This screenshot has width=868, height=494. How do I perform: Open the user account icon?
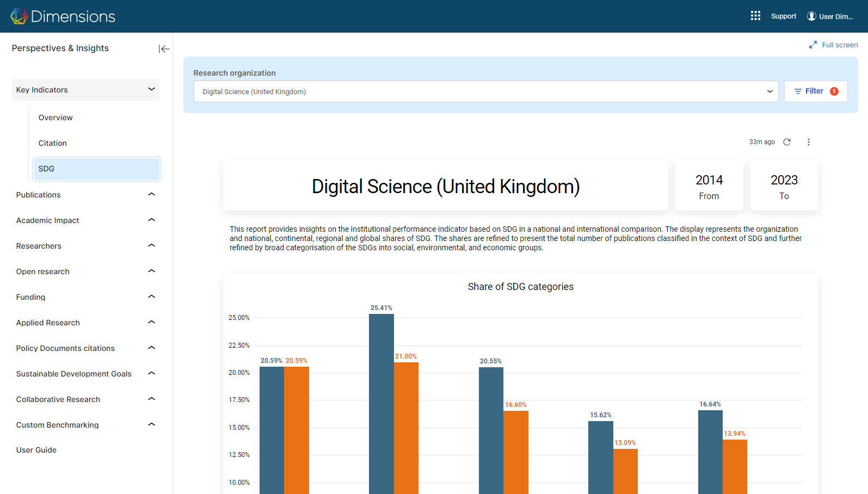[x=811, y=16]
